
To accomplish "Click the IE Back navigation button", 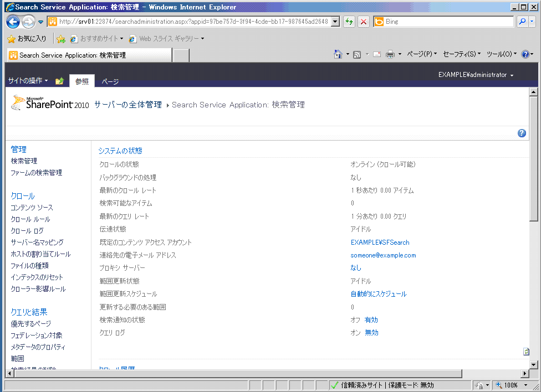I will click(x=13, y=22).
